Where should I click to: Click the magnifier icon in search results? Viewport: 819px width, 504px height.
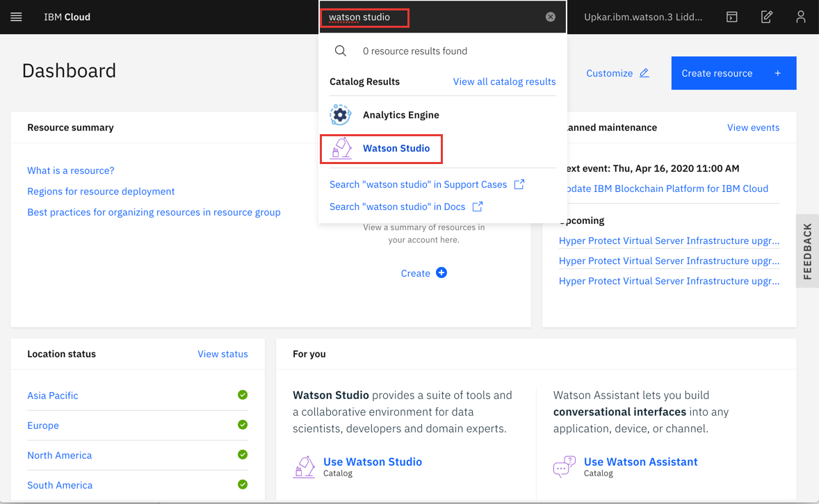(x=341, y=51)
